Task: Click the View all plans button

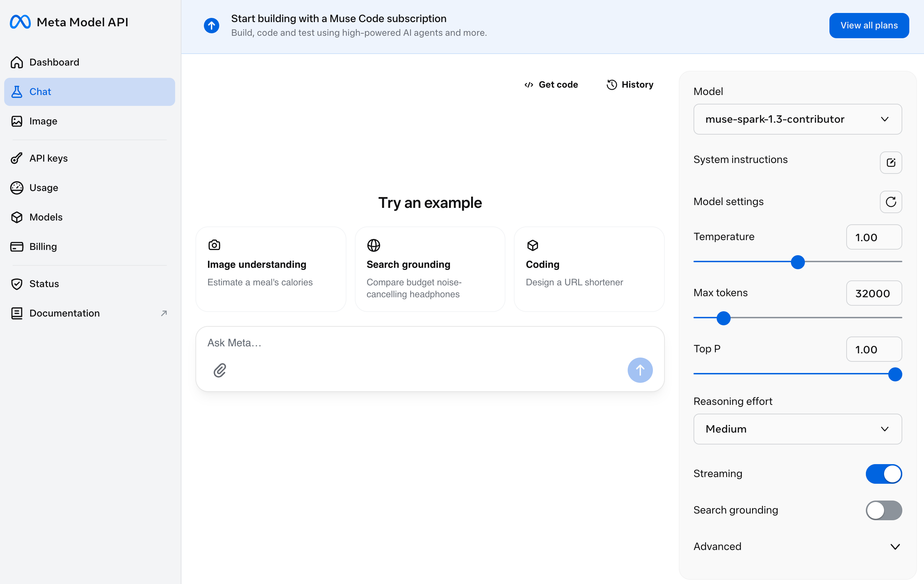Action: [x=869, y=26]
